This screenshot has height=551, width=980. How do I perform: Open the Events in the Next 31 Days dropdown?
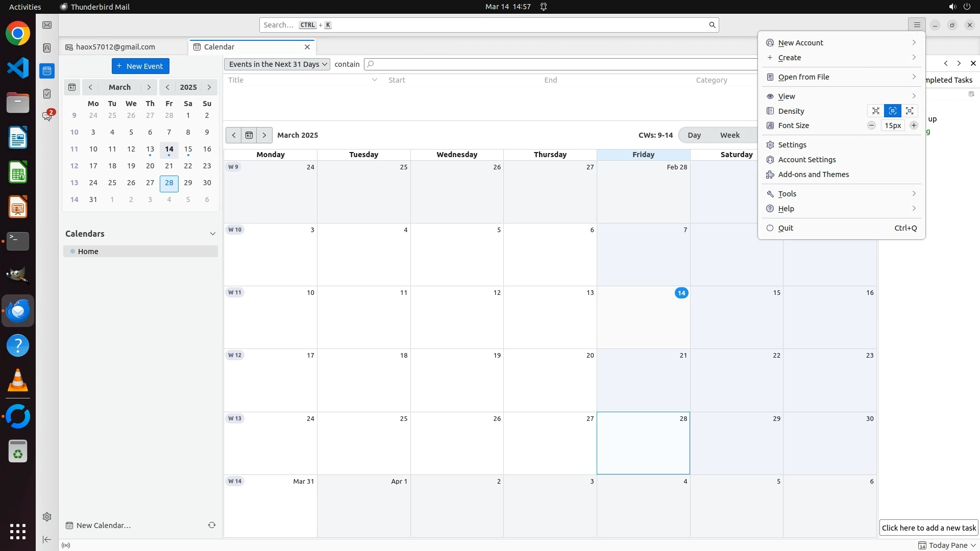pos(277,64)
